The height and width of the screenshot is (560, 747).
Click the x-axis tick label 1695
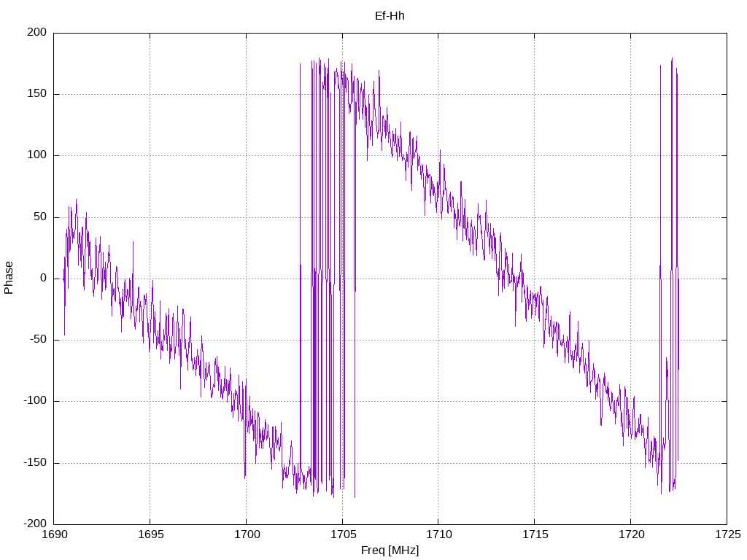150,534
